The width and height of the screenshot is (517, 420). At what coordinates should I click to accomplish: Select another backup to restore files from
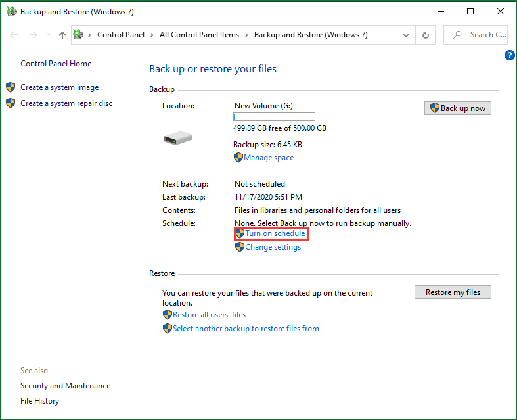click(x=246, y=329)
